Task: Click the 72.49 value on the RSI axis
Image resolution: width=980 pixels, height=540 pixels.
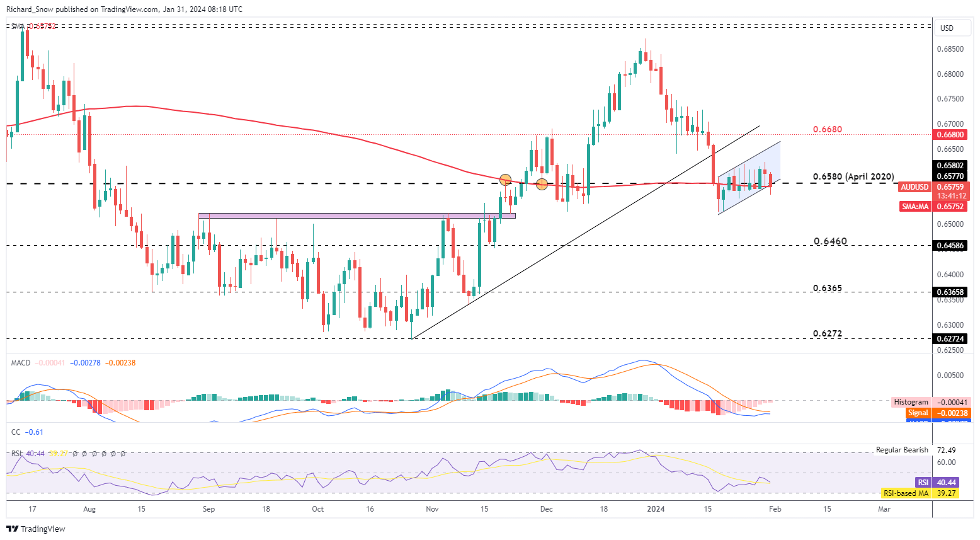Action: [947, 450]
